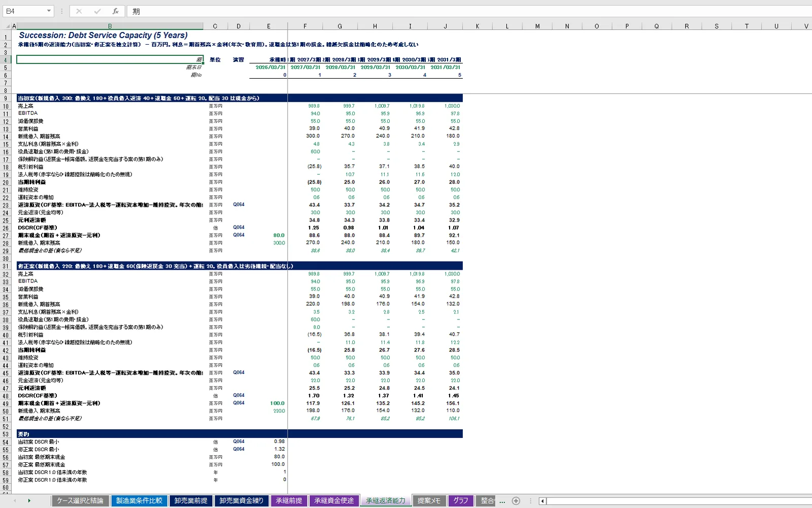Click label 当期純利益 in row 20

coord(32,182)
